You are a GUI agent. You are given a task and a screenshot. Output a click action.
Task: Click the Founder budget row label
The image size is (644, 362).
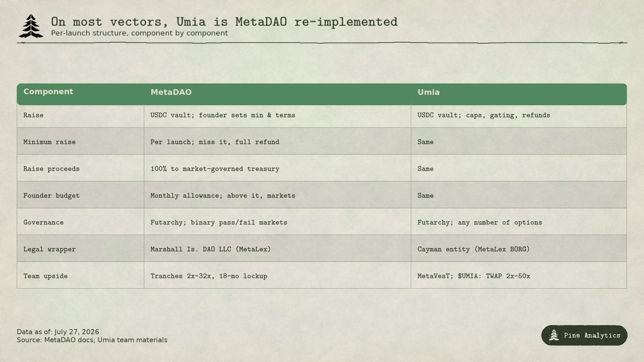click(x=52, y=195)
